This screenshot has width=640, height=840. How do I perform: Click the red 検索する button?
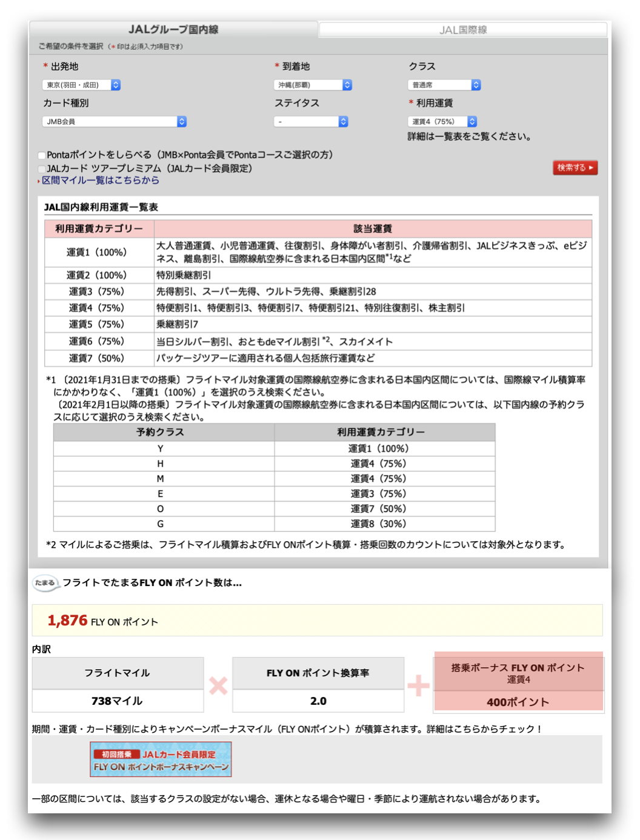575,167
